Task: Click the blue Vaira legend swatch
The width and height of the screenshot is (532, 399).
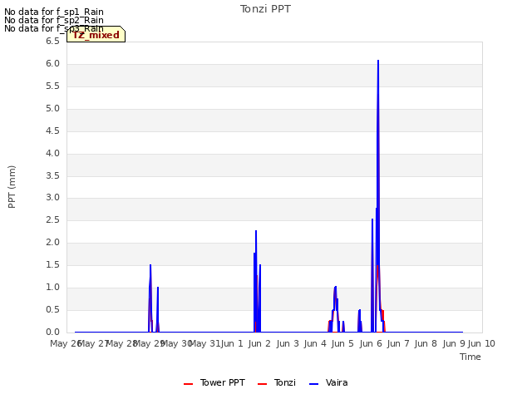Action: coord(314,384)
